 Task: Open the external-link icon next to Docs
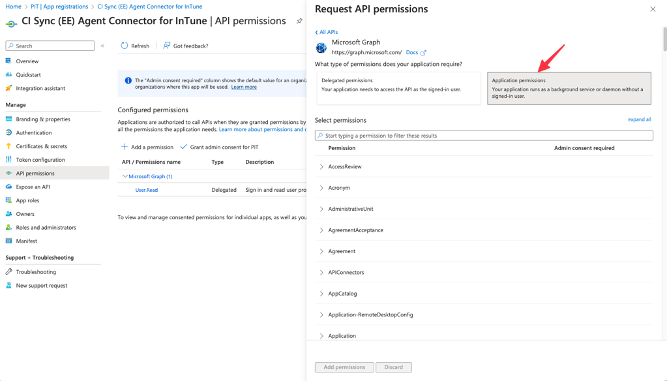[x=423, y=53]
